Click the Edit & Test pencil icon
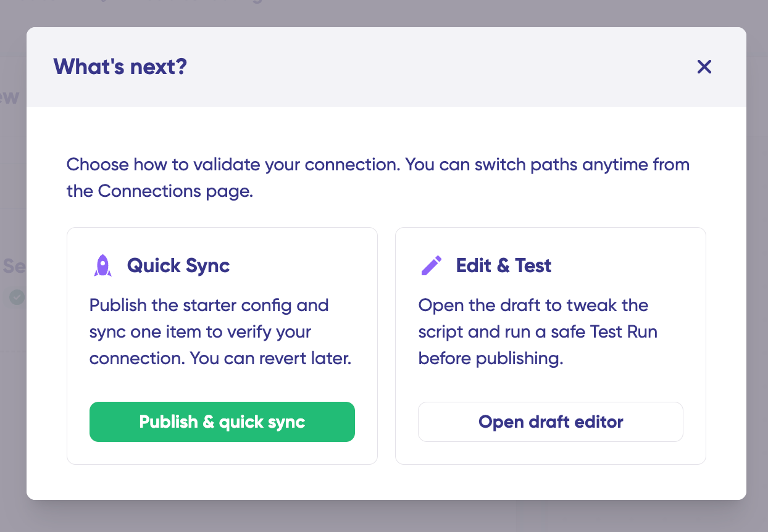 coord(431,265)
